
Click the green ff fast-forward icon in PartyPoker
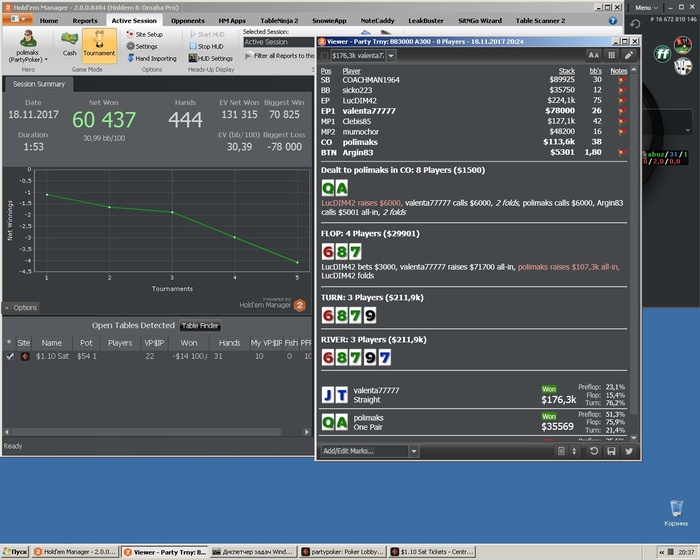[x=662, y=54]
